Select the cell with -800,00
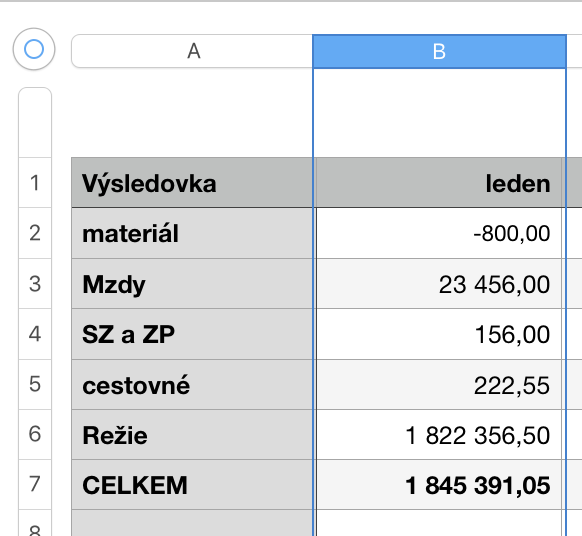Viewport: 582px width, 536px height. (439, 233)
